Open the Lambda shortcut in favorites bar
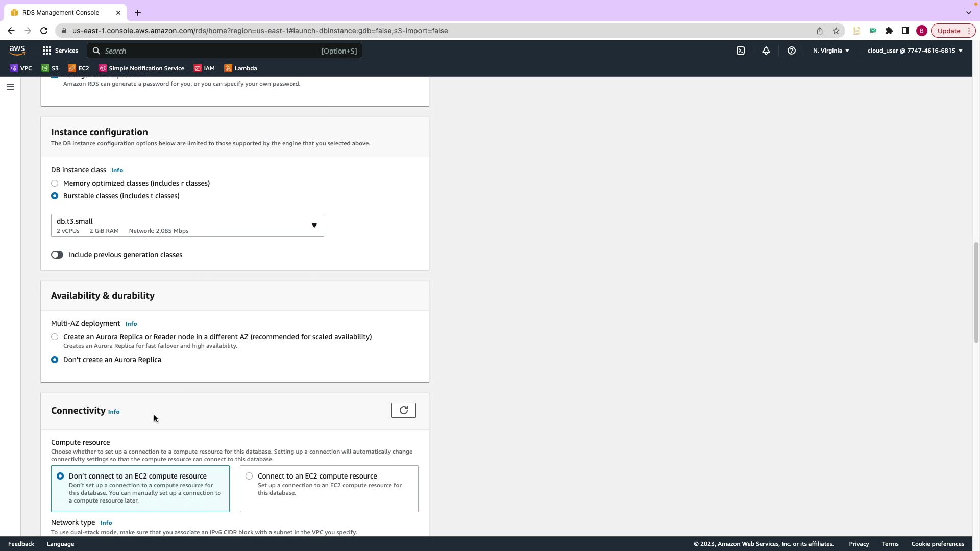The width and height of the screenshot is (980, 551). 240,68
